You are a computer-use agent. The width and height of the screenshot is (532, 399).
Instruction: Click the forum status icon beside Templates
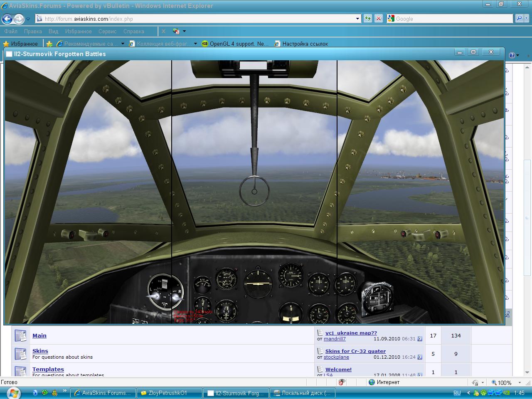click(x=20, y=371)
